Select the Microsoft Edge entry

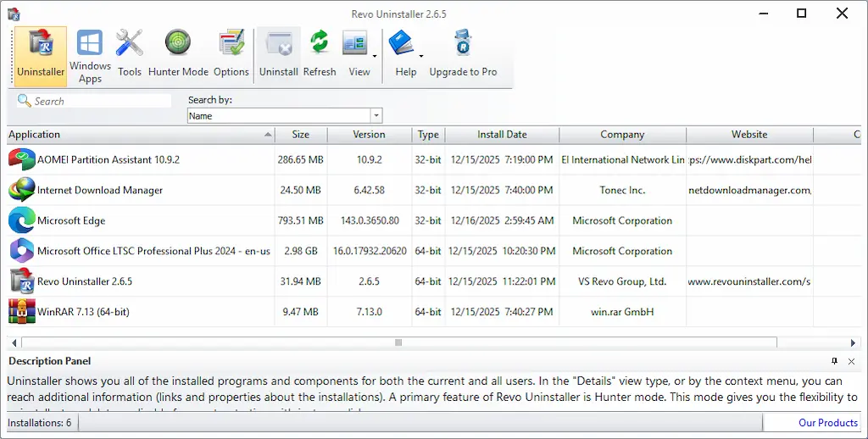click(x=71, y=220)
